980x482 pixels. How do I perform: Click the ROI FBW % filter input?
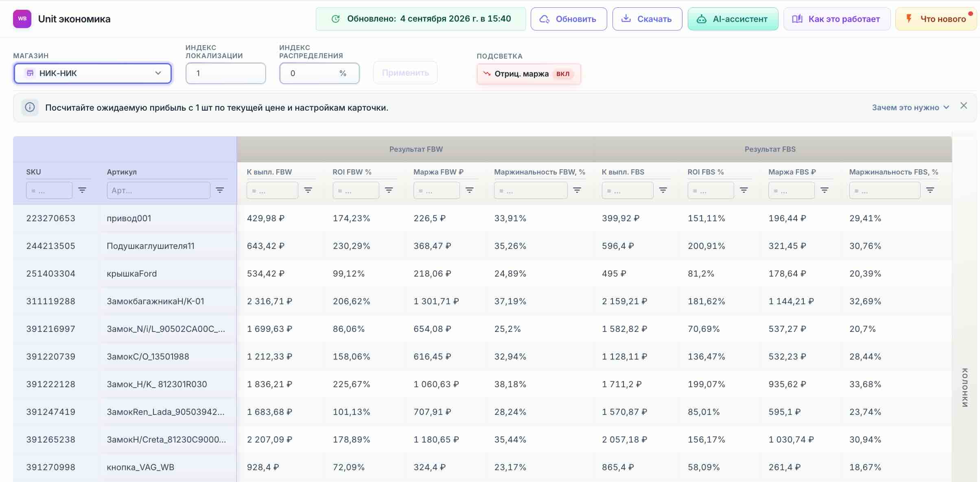pos(356,190)
